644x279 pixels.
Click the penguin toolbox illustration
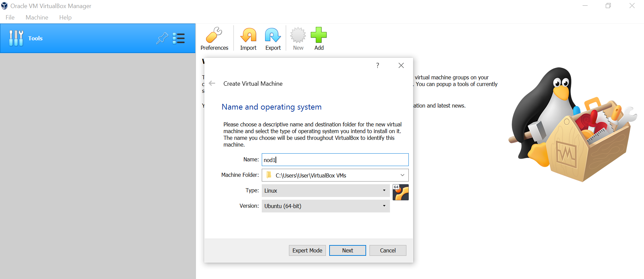tap(572, 124)
